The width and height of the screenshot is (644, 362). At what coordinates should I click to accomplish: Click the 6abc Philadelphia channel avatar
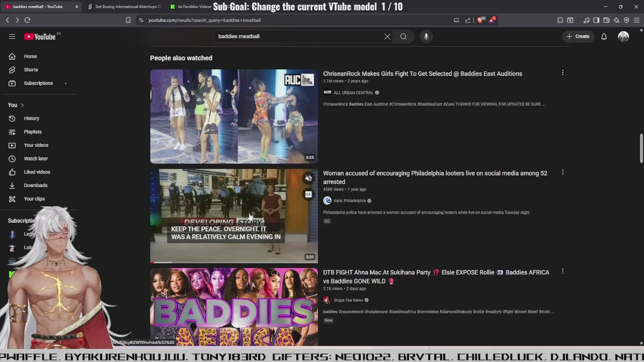click(327, 201)
